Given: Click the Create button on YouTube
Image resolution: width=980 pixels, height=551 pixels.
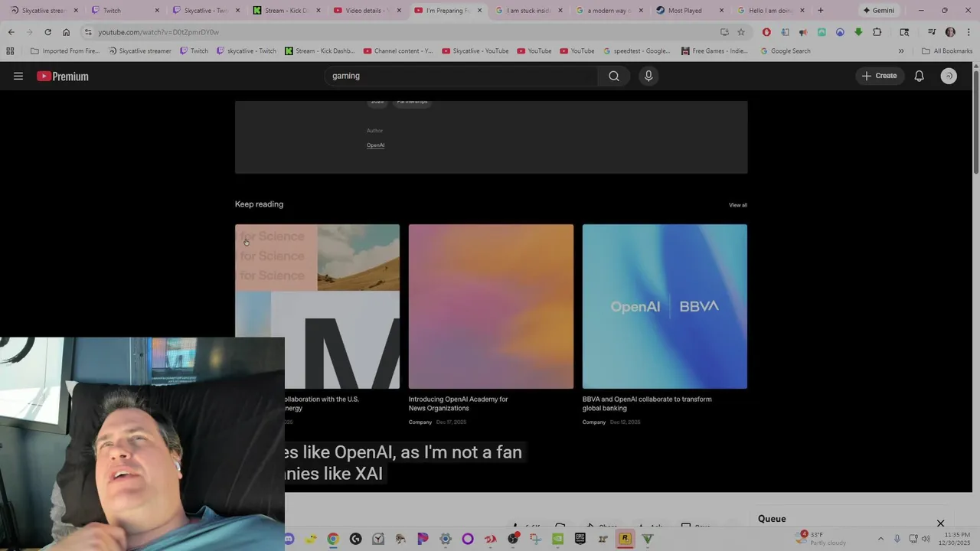Looking at the screenshot, I should pyautogui.click(x=879, y=76).
